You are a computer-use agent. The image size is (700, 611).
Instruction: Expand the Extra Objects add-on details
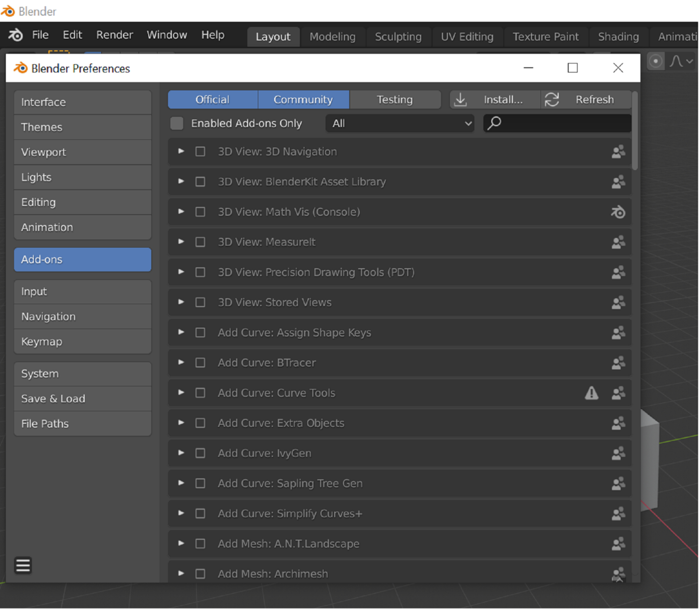click(181, 423)
